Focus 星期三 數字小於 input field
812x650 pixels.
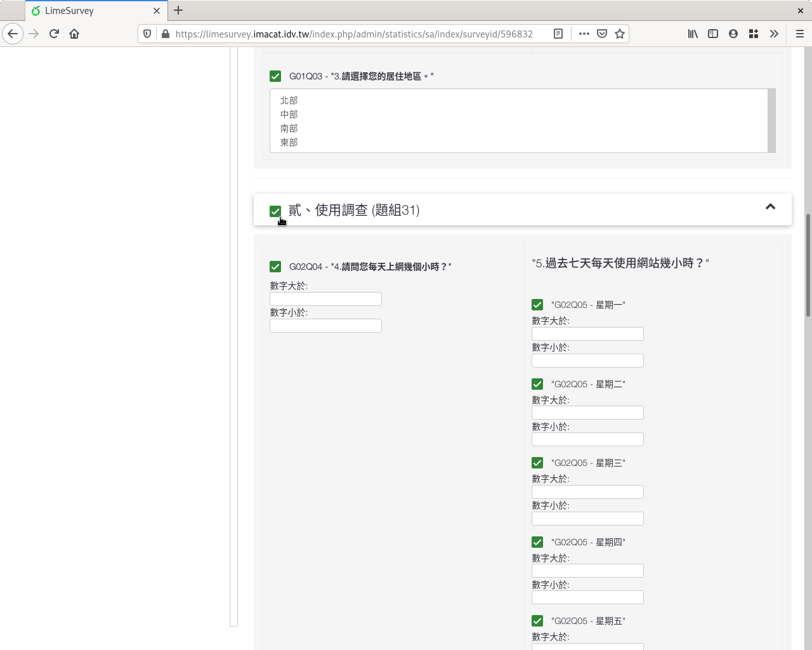[x=587, y=519]
